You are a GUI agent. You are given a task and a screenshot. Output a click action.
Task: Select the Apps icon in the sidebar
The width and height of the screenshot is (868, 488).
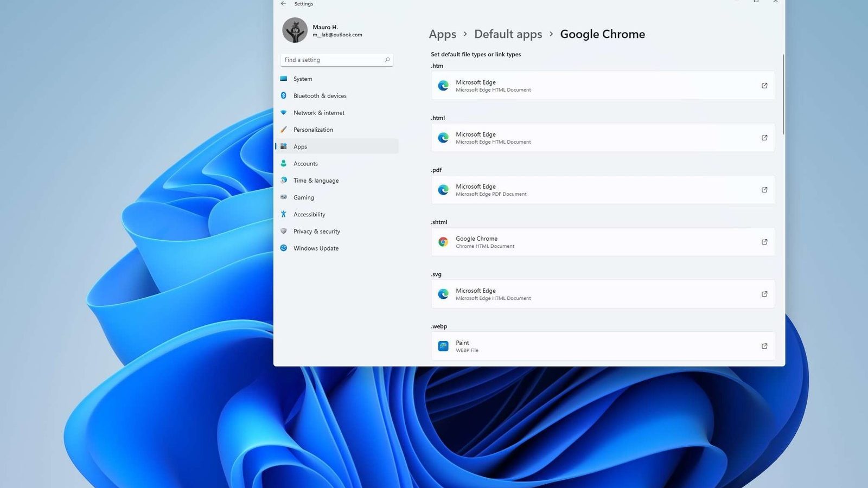[x=284, y=146]
